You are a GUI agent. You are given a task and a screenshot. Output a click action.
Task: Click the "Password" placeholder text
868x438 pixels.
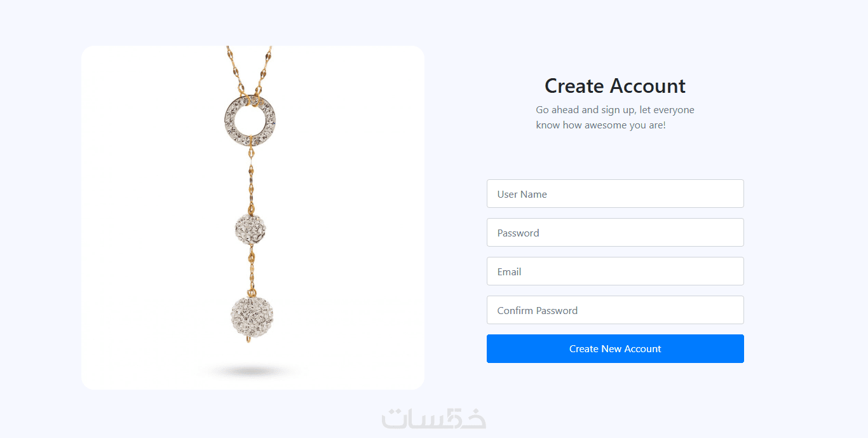(x=518, y=233)
